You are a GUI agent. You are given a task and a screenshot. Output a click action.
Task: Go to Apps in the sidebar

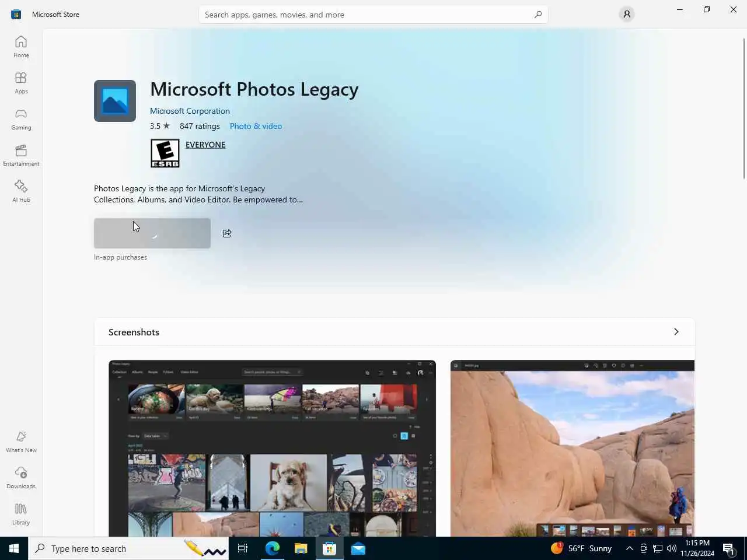pyautogui.click(x=21, y=83)
